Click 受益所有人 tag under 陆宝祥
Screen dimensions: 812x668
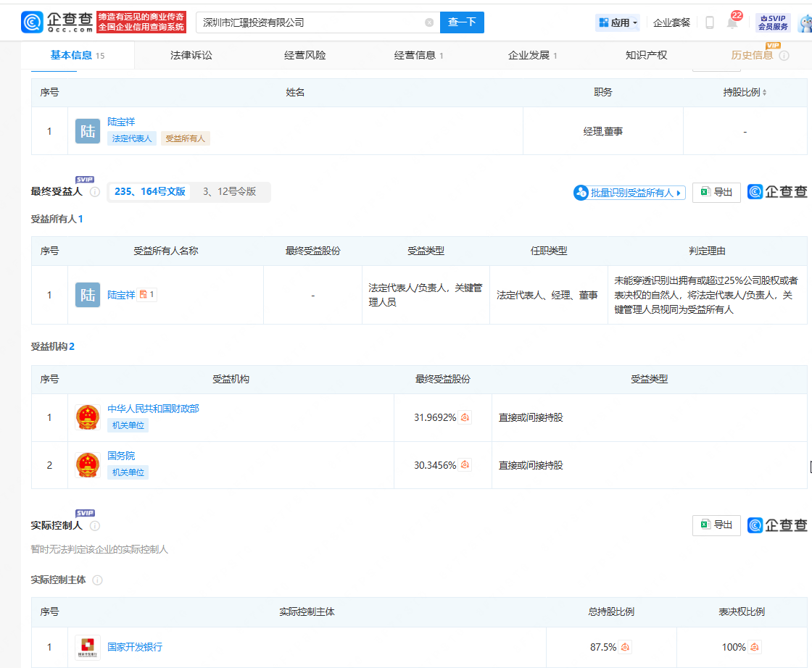[x=186, y=138]
